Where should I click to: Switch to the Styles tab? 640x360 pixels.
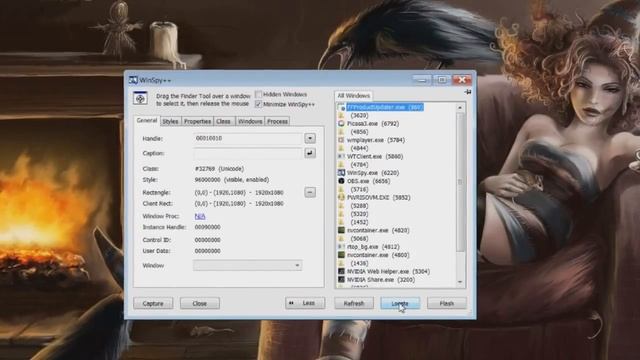point(170,121)
